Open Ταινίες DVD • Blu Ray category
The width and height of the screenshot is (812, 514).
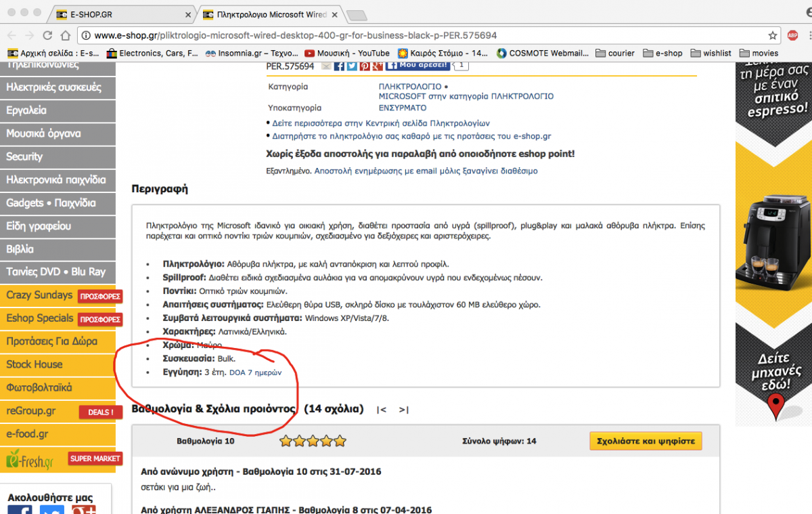pyautogui.click(x=58, y=272)
